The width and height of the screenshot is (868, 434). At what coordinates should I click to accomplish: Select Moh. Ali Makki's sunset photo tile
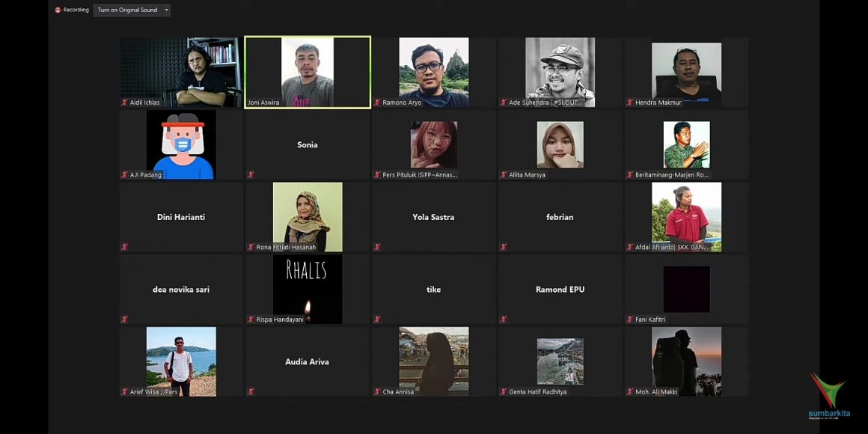686,360
